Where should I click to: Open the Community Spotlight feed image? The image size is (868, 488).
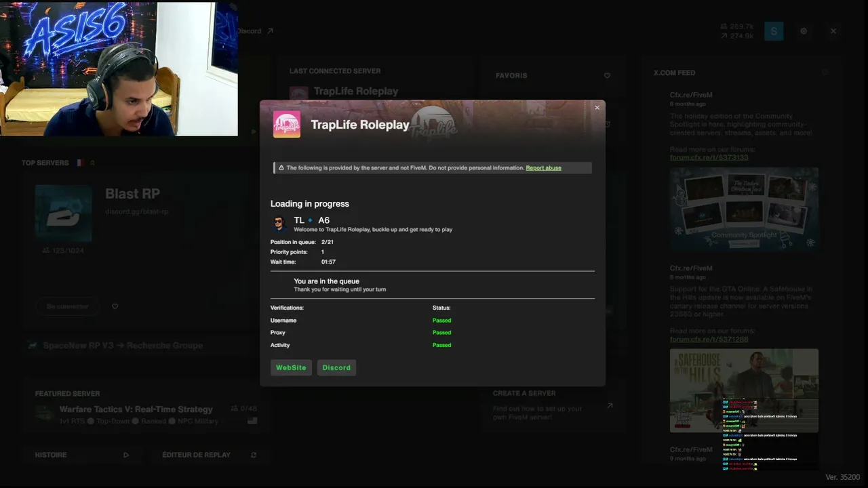[744, 209]
